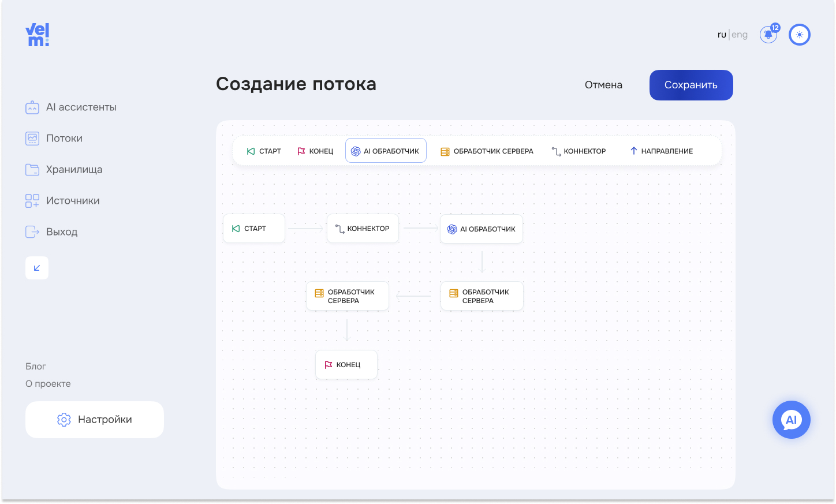Image resolution: width=836 pixels, height=504 pixels.
Task: Open the Блог link
Action: [x=36, y=367]
